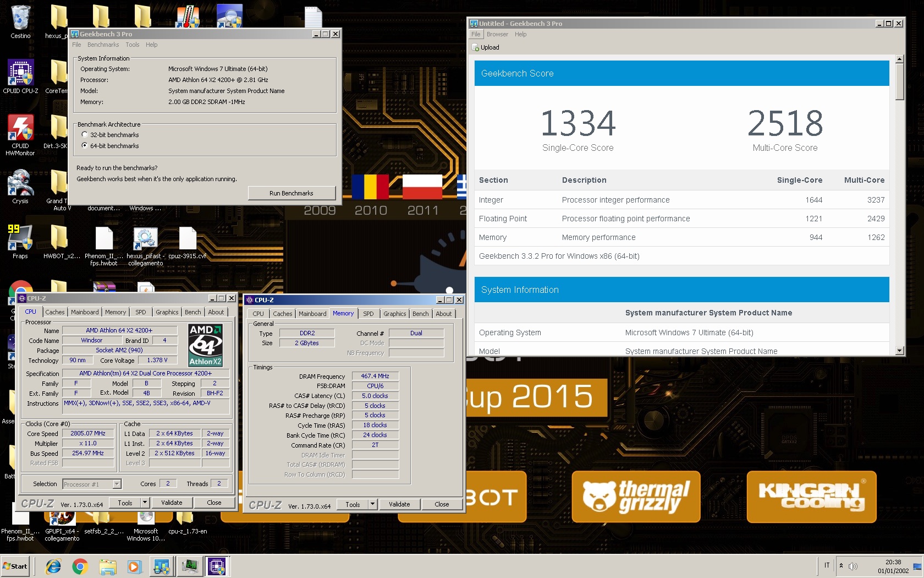Click the Multi-Core Score 2518
Viewport: 924px width, 578px height.
pos(785,123)
